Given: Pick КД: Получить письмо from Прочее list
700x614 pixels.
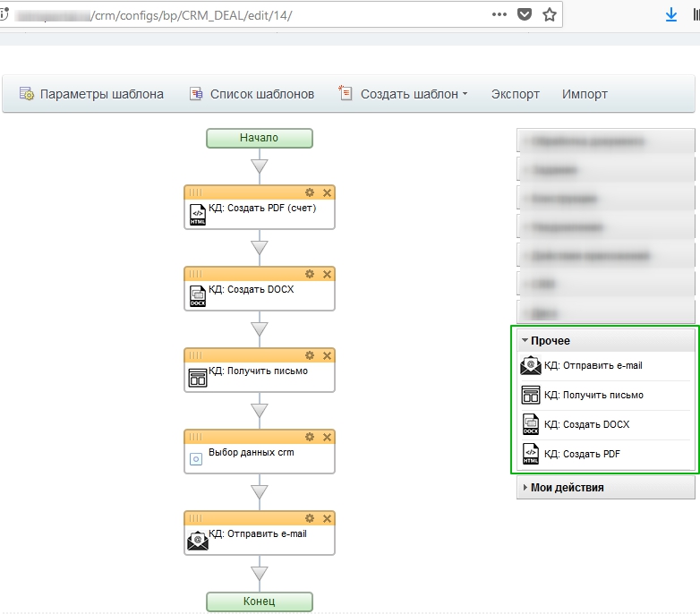Looking at the screenshot, I should tap(593, 395).
